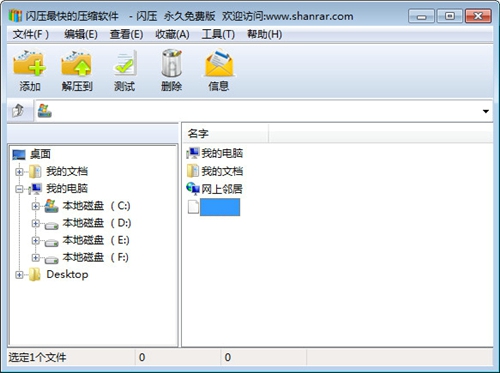Click the 测试 (Test) toolbar icon

point(125,63)
